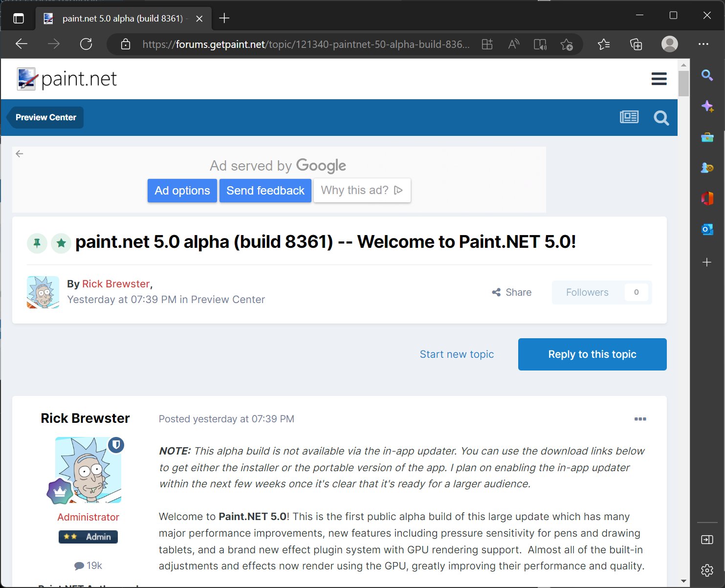Open the sidebar Discover sparkle icon

707,106
